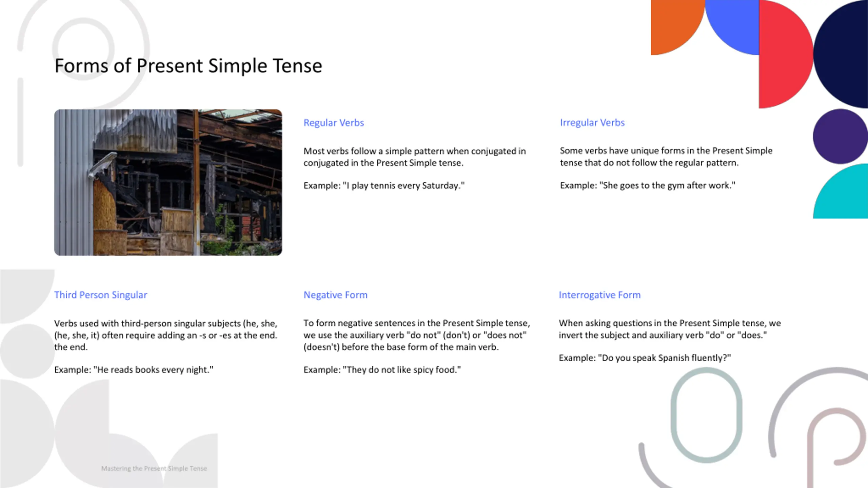The height and width of the screenshot is (488, 868).
Task: Click the slide title 'Forms of Present Simple Tense'
Action: tap(188, 66)
